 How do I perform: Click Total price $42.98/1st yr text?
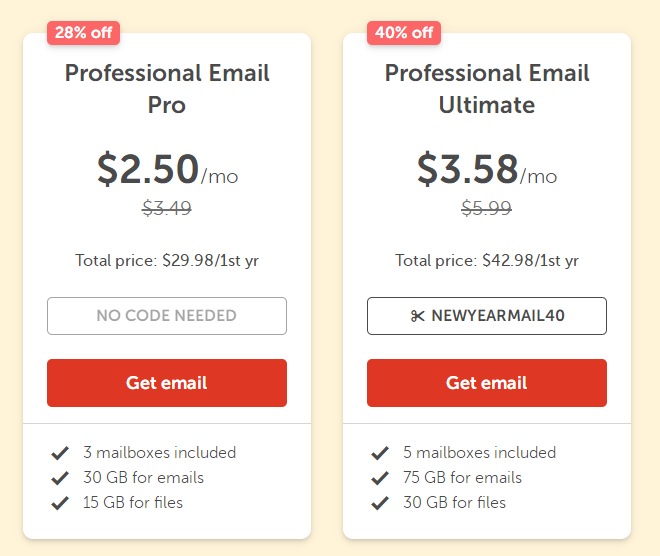487,261
